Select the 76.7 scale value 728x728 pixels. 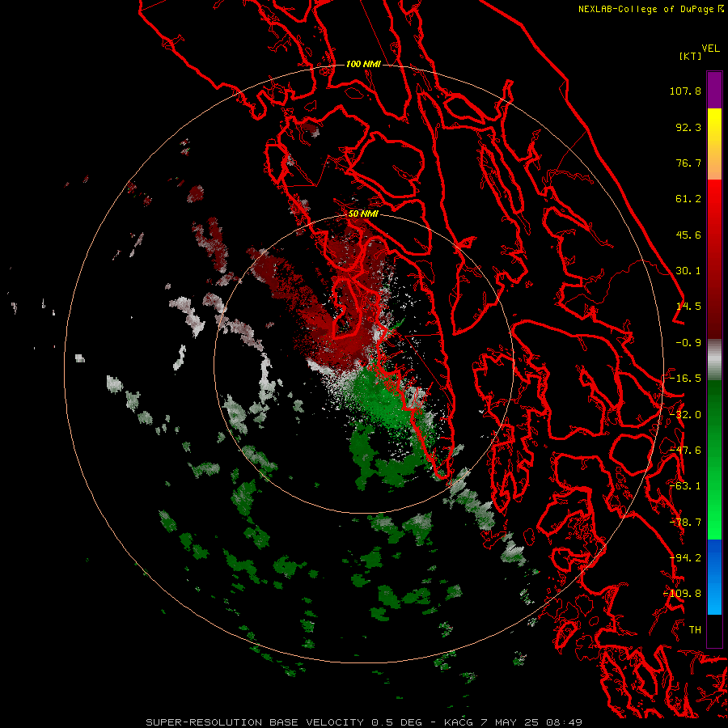pos(688,163)
